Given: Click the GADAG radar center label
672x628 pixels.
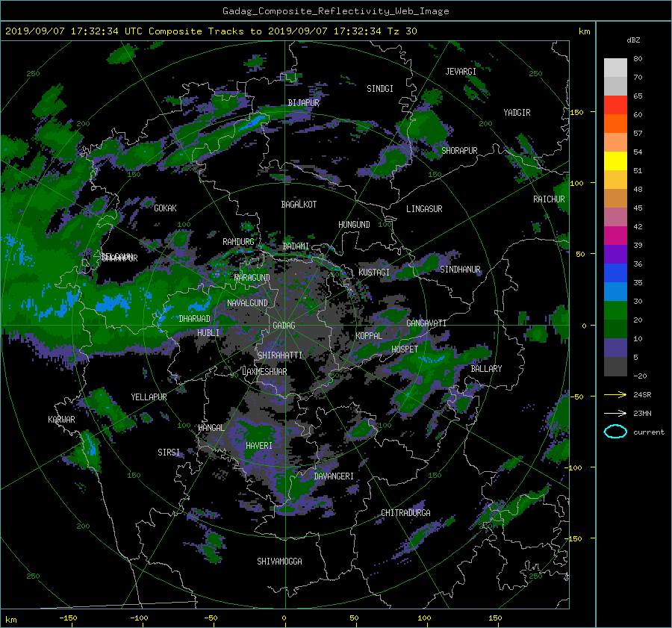Looking at the screenshot, I should 284,326.
